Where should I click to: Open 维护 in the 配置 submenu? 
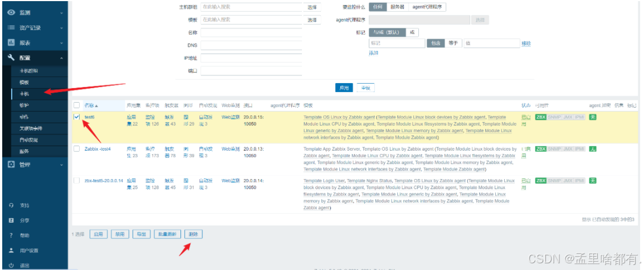click(24, 105)
